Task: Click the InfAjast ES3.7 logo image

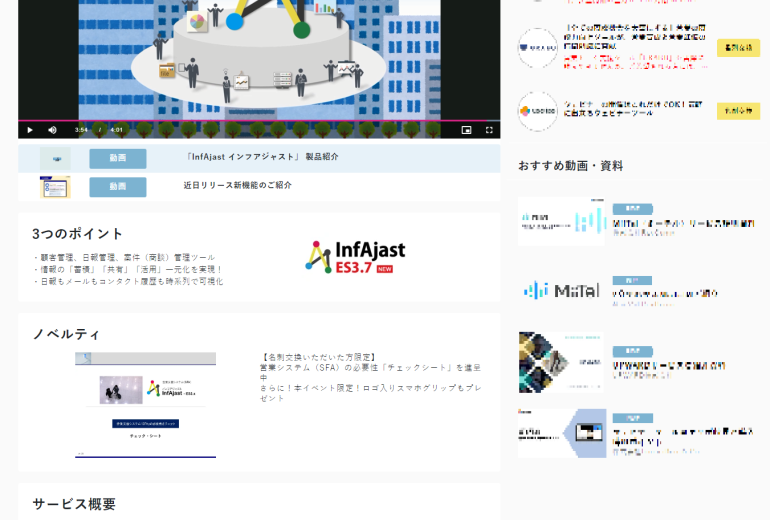Action: (355, 257)
